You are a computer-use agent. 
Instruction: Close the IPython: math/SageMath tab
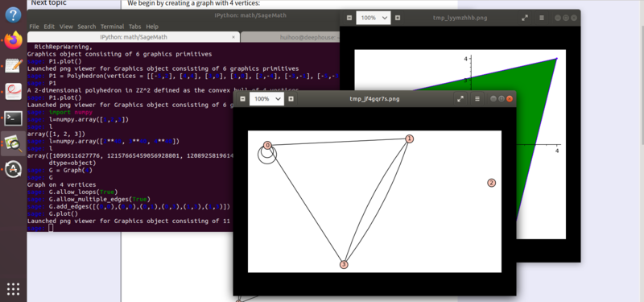point(233,37)
